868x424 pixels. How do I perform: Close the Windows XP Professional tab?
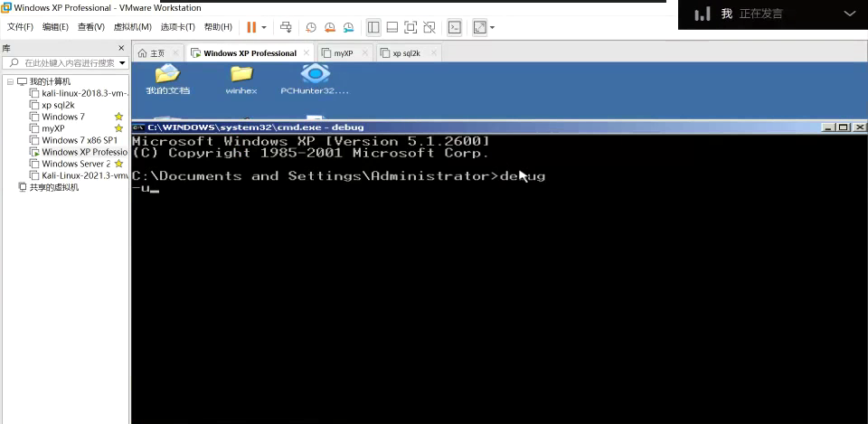(307, 53)
